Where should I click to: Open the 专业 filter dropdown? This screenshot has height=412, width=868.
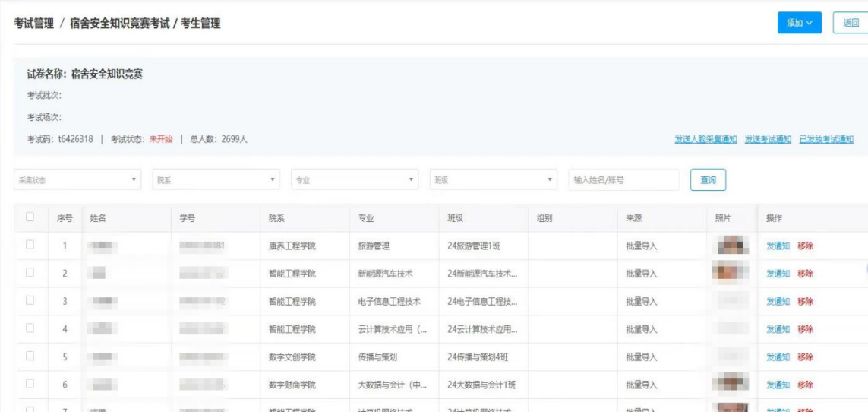point(355,180)
